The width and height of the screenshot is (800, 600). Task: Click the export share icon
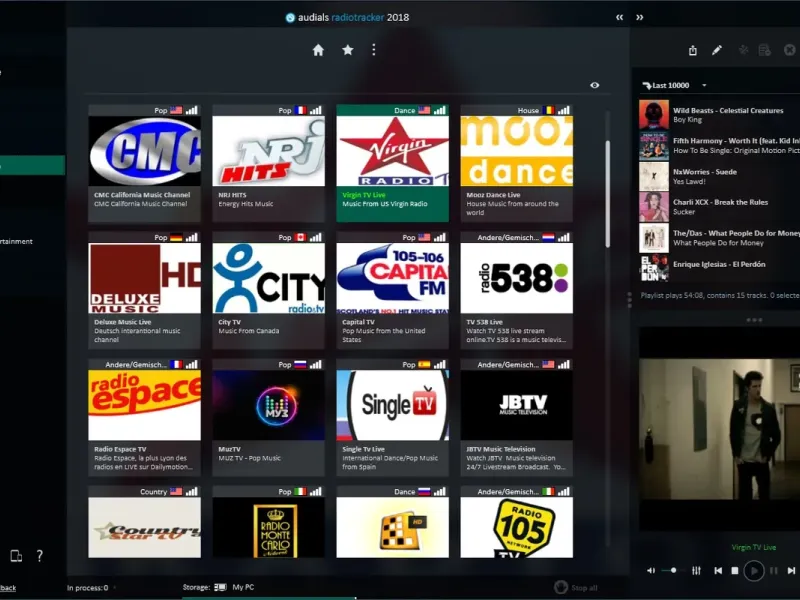pyautogui.click(x=693, y=50)
